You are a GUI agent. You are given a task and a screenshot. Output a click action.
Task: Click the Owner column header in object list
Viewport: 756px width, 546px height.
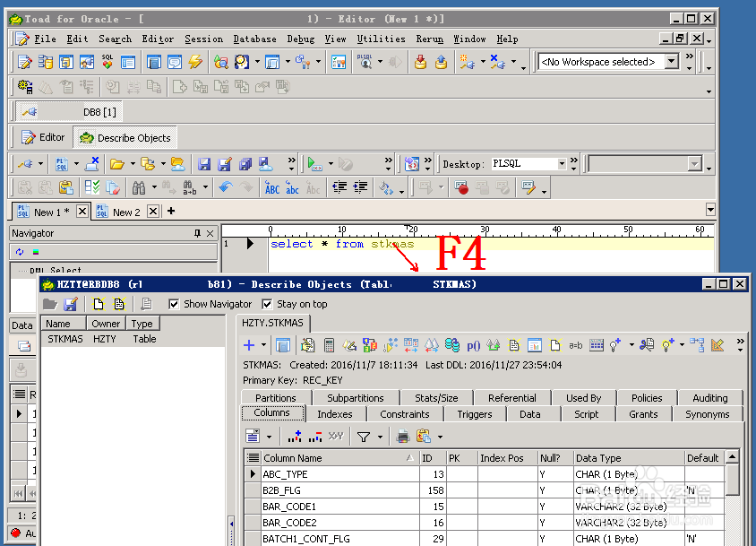point(106,324)
